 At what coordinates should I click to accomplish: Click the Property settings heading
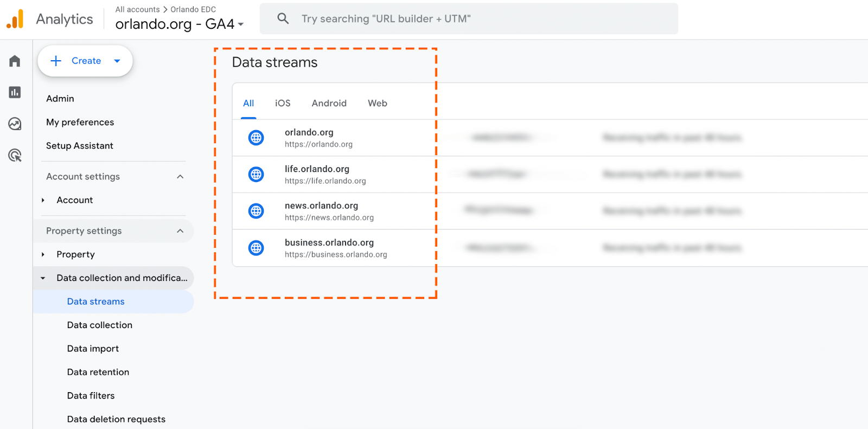84,231
